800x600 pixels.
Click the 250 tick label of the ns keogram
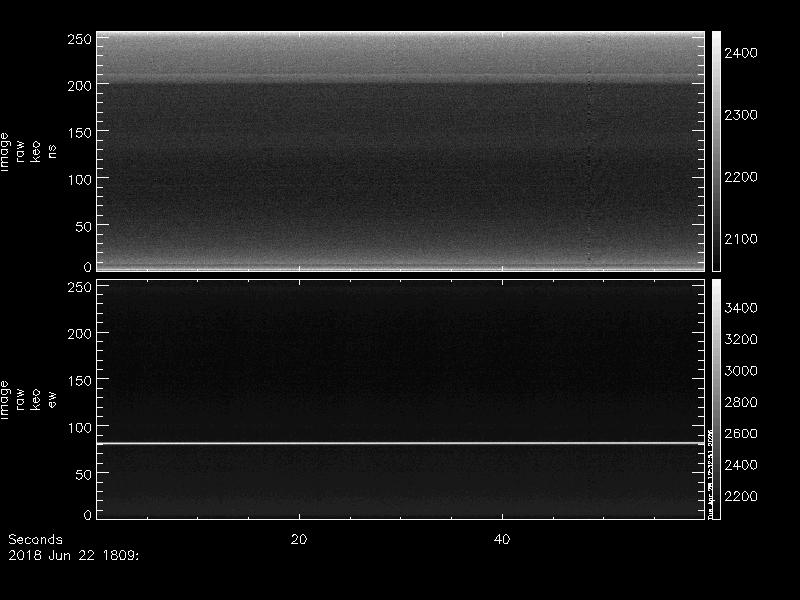(x=79, y=39)
